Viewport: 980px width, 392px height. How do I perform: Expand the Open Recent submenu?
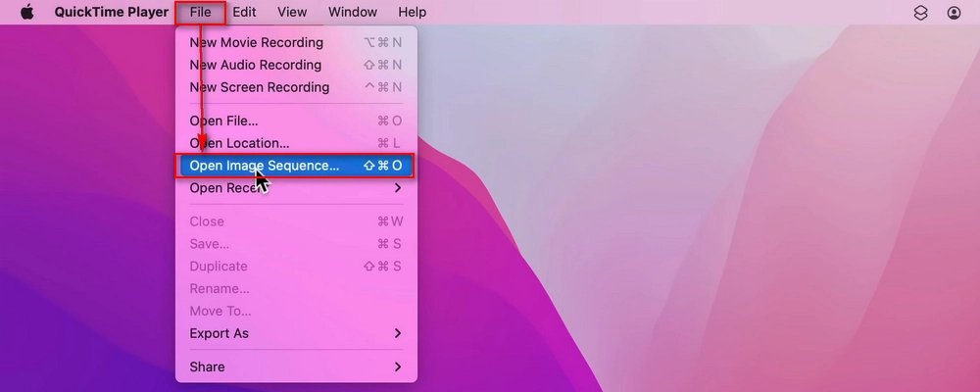click(x=296, y=188)
